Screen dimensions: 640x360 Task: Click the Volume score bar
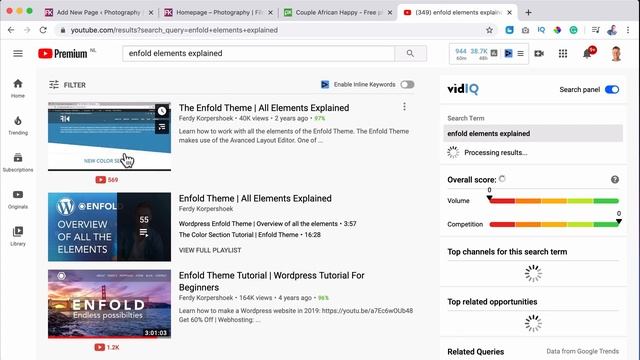tap(554, 201)
